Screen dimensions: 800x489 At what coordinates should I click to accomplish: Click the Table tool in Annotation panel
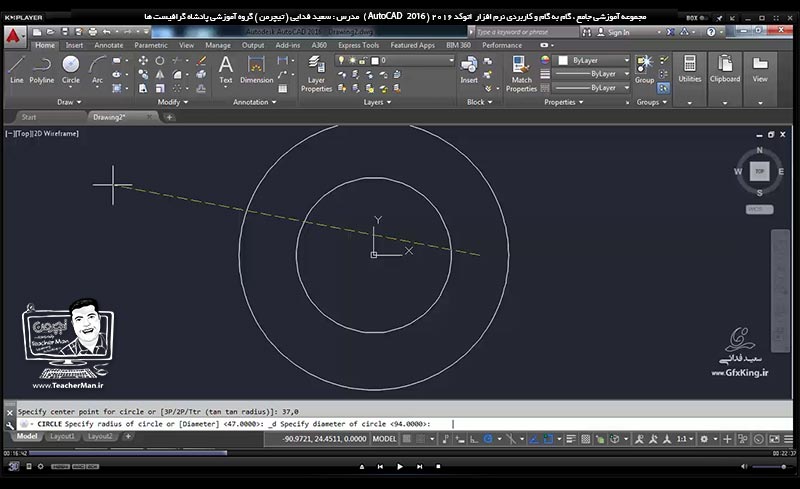click(x=282, y=89)
